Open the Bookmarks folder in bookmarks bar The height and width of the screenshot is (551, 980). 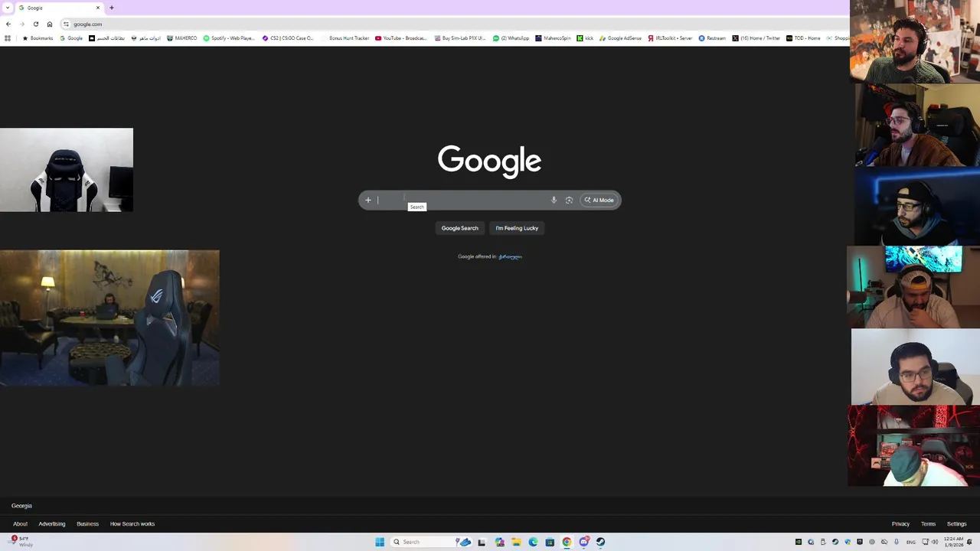(38, 38)
